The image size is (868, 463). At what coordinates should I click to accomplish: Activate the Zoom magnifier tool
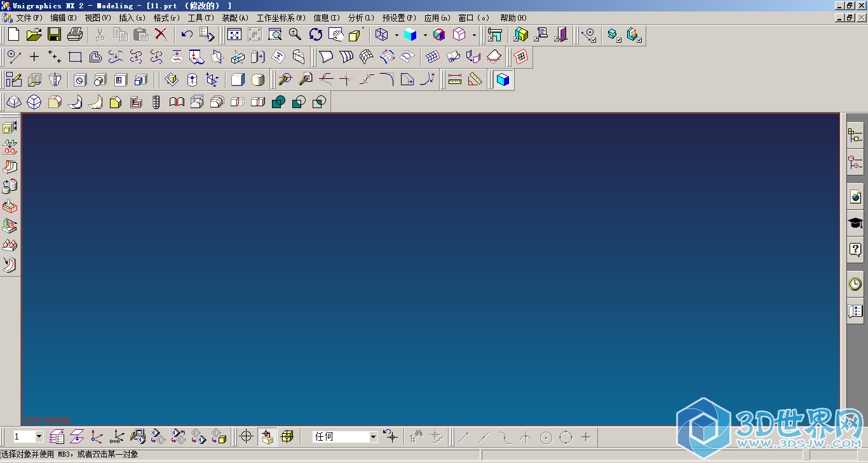(x=295, y=34)
